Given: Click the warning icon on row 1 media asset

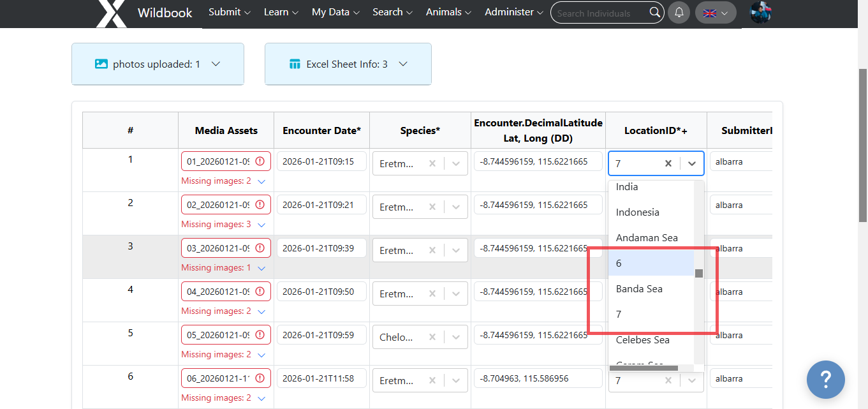Looking at the screenshot, I should 260,161.
